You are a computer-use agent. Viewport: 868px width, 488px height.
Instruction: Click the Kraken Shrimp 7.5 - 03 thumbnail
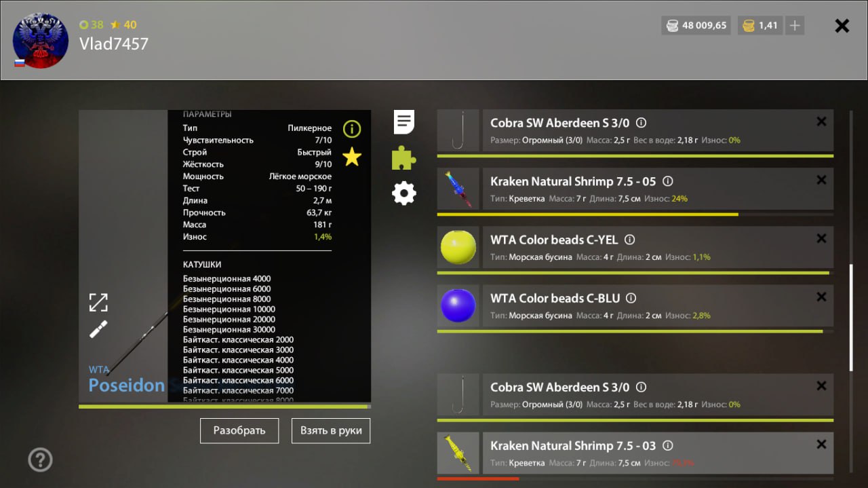pyautogui.click(x=458, y=453)
